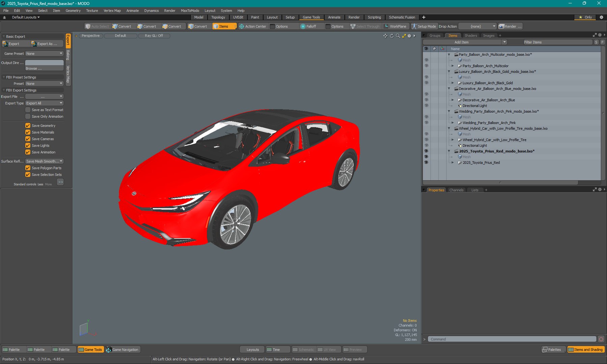Toggle the Select Through tool
The width and height of the screenshot is (607, 364).
[x=365, y=26]
